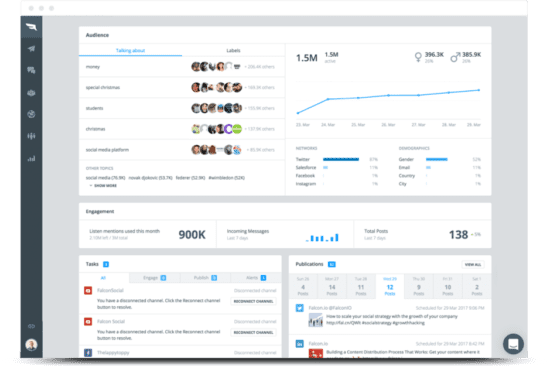Select the All tasks tab

point(103,278)
